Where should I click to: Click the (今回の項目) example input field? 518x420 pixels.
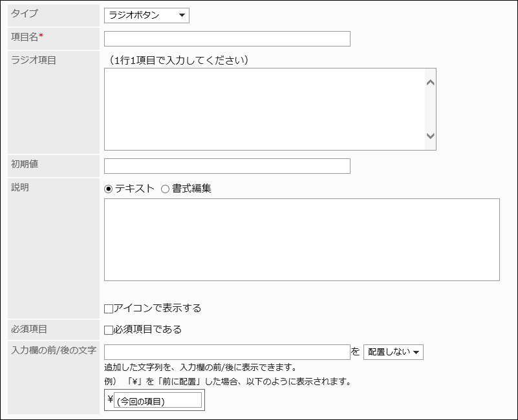click(158, 400)
